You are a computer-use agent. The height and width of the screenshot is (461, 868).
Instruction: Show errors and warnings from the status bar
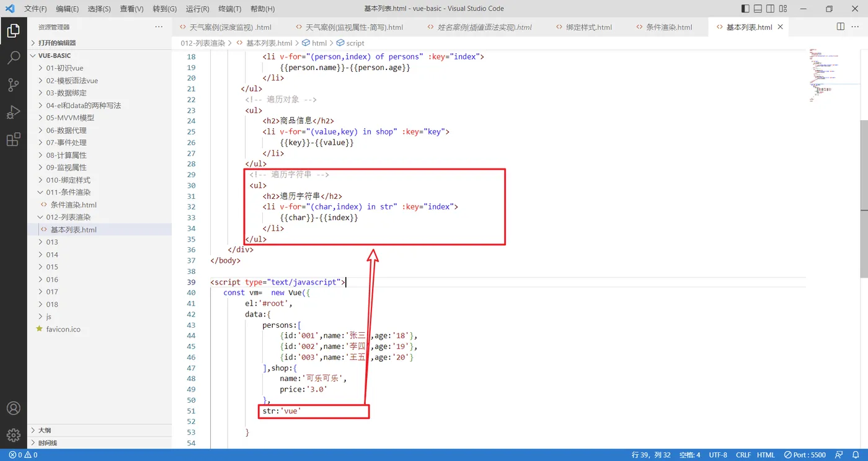[23, 455]
